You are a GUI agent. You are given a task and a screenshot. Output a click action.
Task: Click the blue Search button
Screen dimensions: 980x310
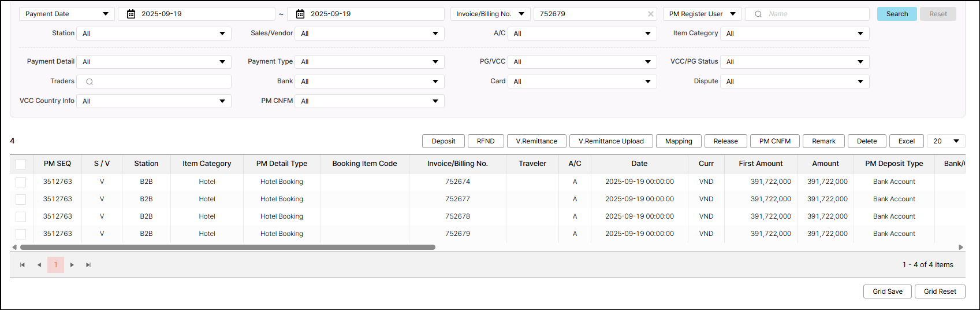896,14
